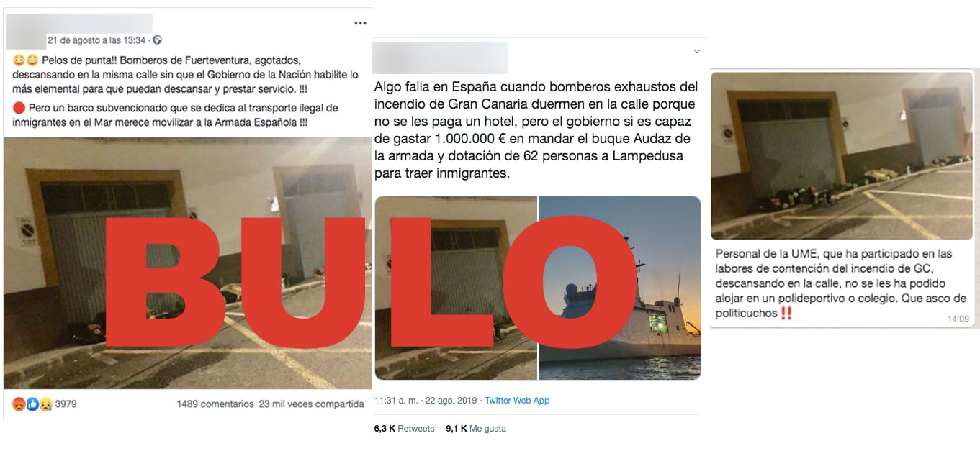View the 23 mil veces compartida shares
The width and height of the screenshot is (980, 451).
tap(311, 404)
